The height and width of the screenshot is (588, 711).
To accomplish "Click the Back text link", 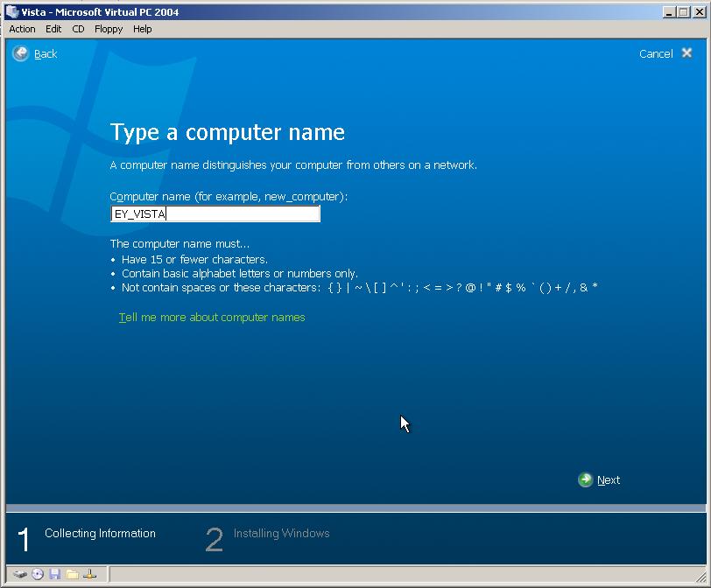I will point(46,54).
